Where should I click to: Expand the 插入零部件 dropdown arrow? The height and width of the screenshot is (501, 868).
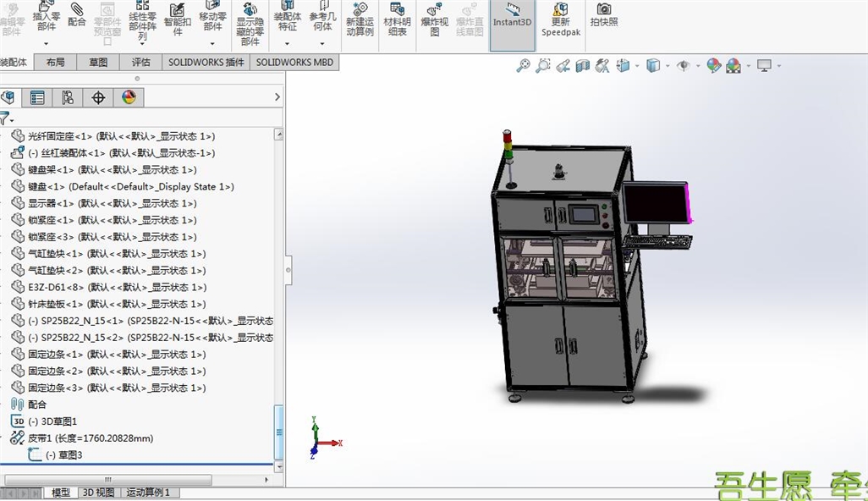(46, 43)
